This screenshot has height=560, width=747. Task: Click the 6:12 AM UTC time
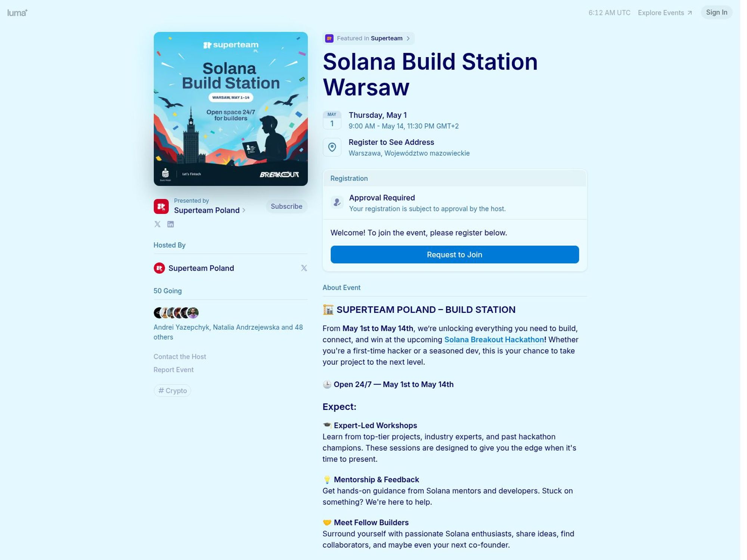609,13
